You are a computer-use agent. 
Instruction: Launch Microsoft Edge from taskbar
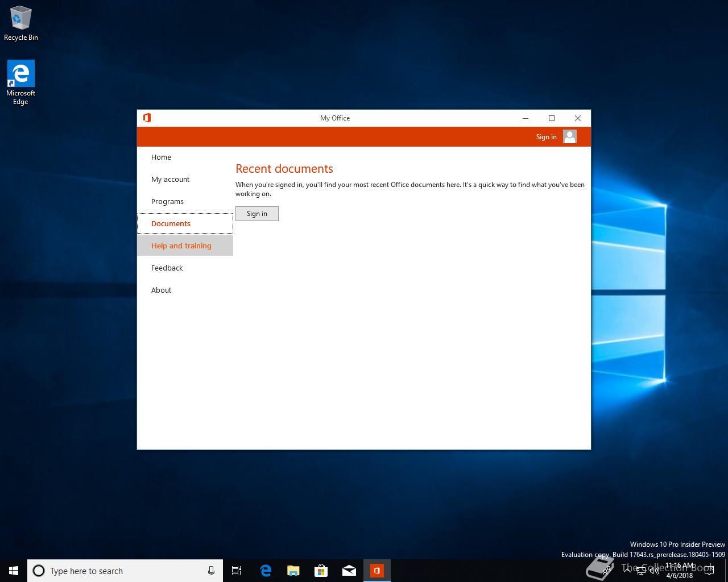[x=266, y=571]
